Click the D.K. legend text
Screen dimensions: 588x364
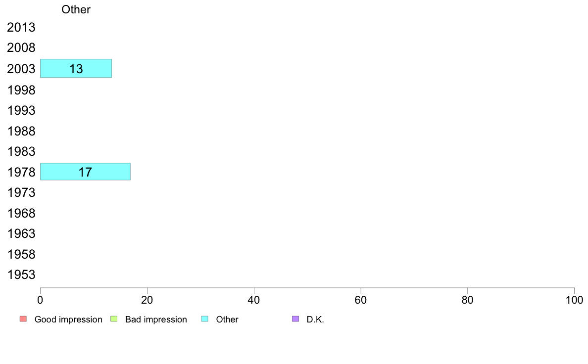(x=315, y=319)
